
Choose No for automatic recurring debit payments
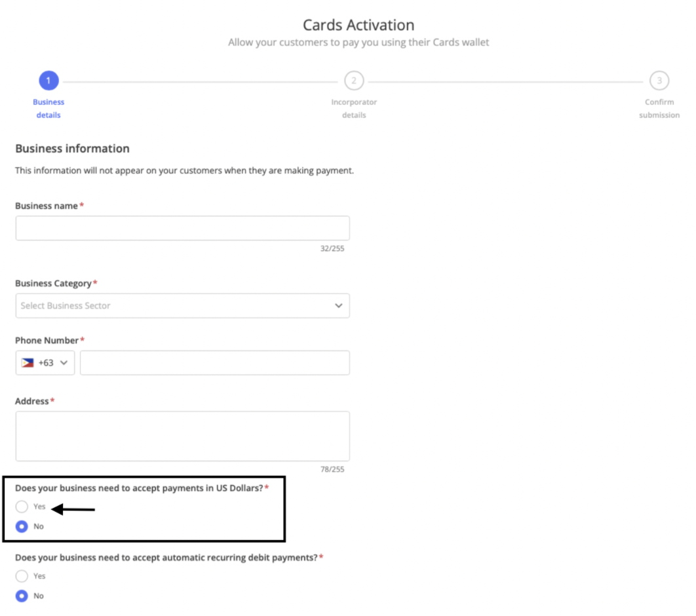22,596
